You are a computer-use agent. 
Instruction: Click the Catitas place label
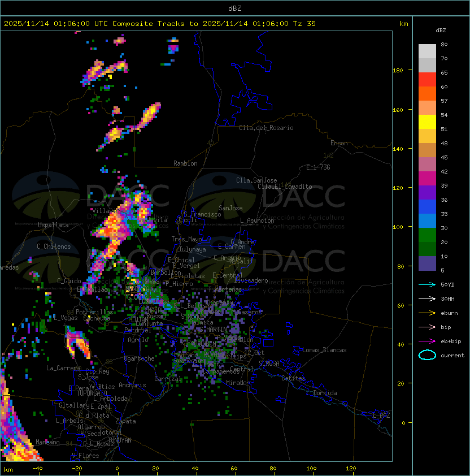pos(293,378)
